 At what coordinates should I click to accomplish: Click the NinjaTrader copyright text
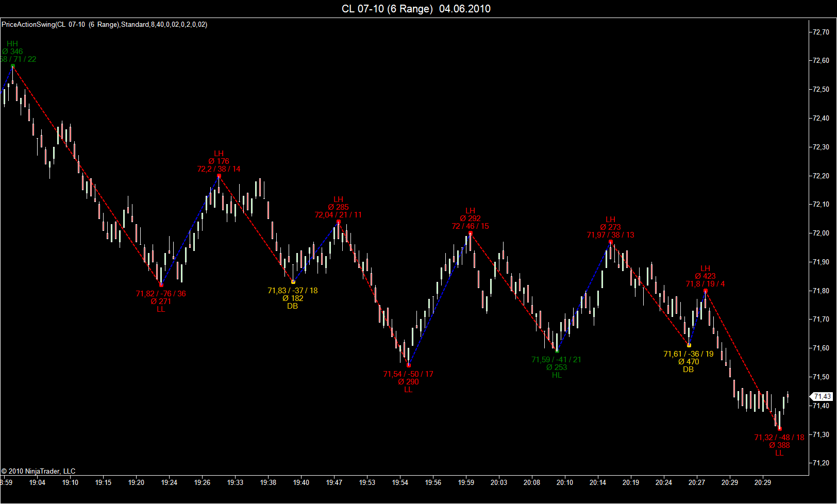[39, 471]
